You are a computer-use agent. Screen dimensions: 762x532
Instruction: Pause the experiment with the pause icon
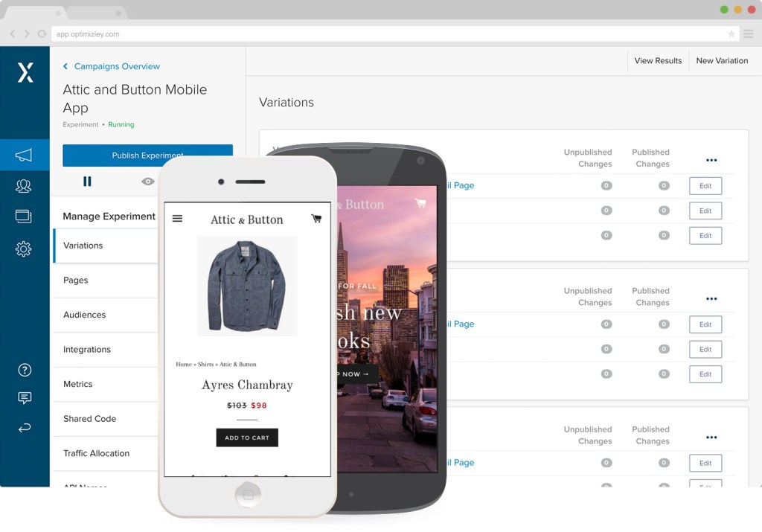[x=87, y=182]
